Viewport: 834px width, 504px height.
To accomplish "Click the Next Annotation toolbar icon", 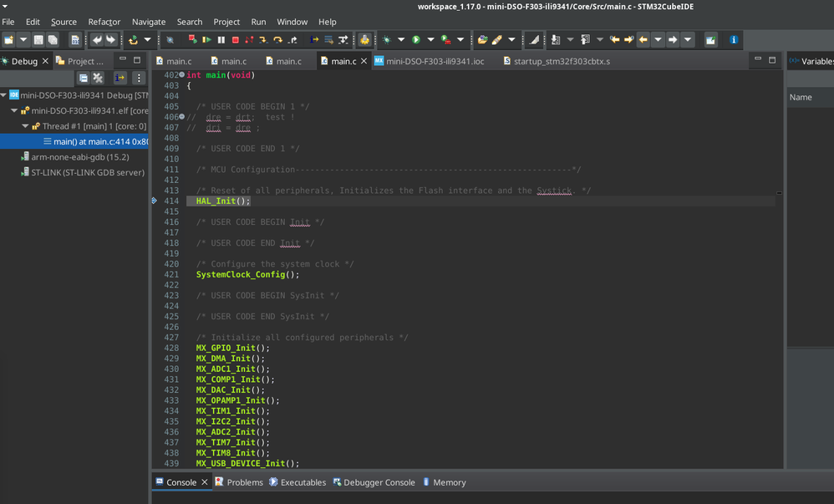I will pyautogui.click(x=555, y=40).
